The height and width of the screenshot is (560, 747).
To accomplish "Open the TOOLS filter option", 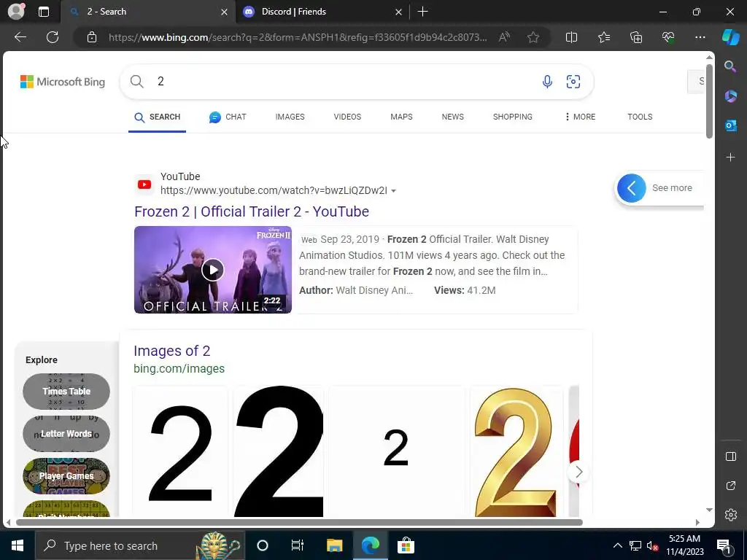I will [640, 117].
